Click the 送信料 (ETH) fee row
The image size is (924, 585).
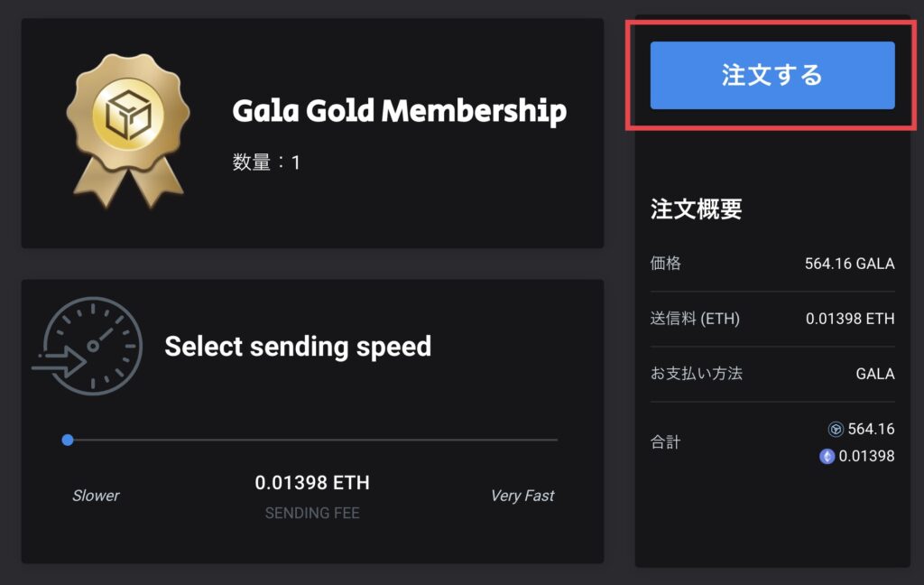pos(772,319)
